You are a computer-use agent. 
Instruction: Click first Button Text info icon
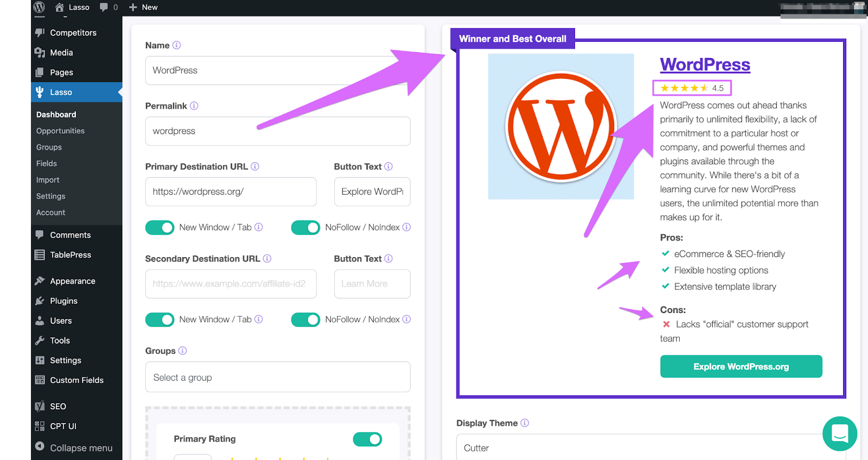[x=388, y=167]
